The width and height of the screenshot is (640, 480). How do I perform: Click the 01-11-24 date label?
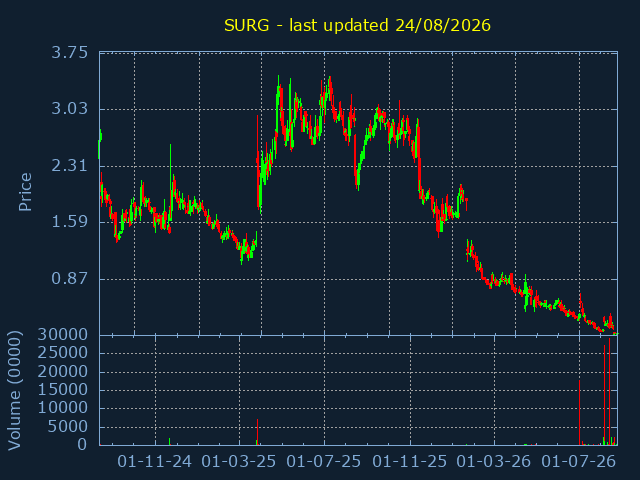[x=155, y=462]
